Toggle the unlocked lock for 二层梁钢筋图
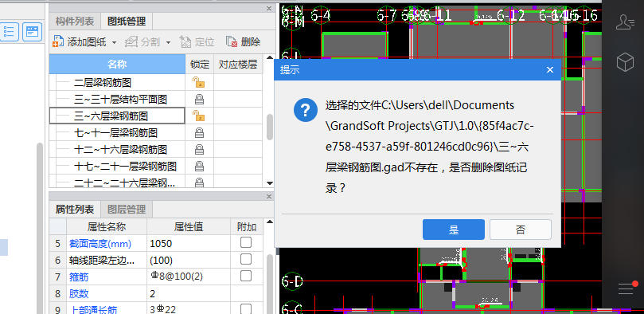Image resolution: width=644 pixels, height=314 pixels. (x=199, y=83)
